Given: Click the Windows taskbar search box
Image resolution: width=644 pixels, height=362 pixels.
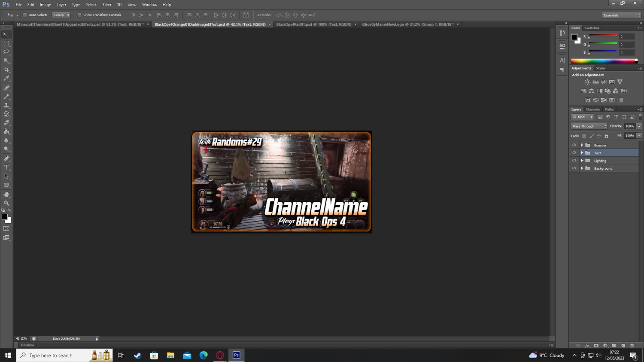Looking at the screenshot, I should pos(64,355).
